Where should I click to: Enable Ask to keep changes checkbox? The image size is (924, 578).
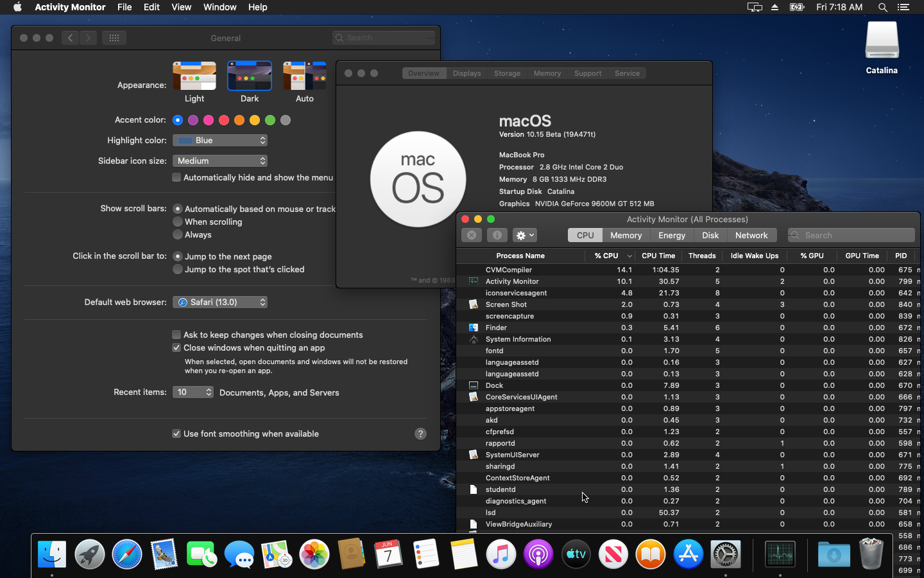pos(176,335)
